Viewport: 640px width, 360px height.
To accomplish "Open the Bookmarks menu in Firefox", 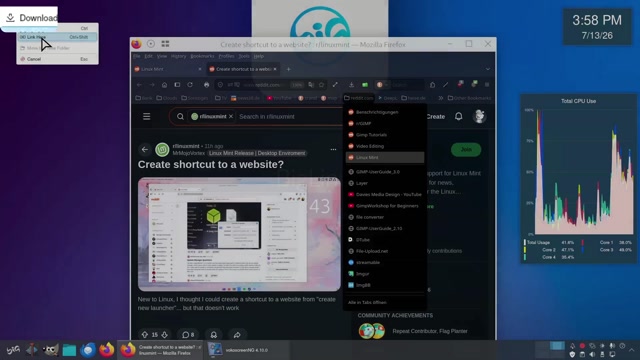I will click(202, 56).
